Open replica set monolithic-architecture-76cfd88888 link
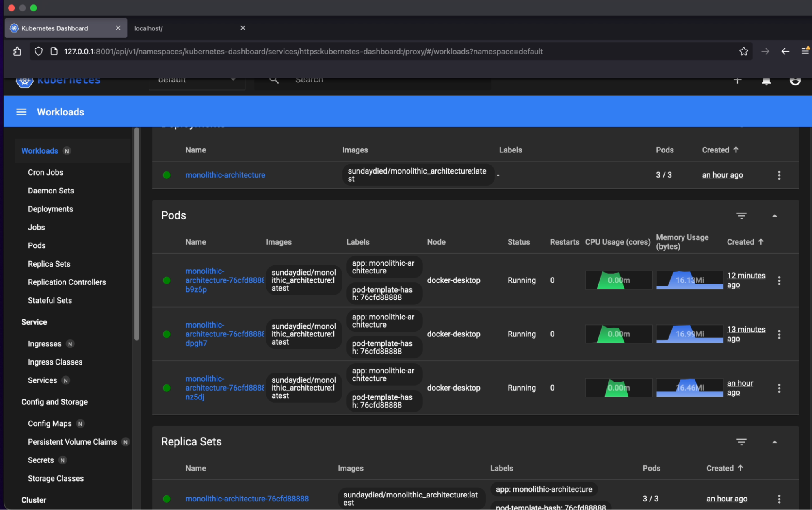 (247, 499)
